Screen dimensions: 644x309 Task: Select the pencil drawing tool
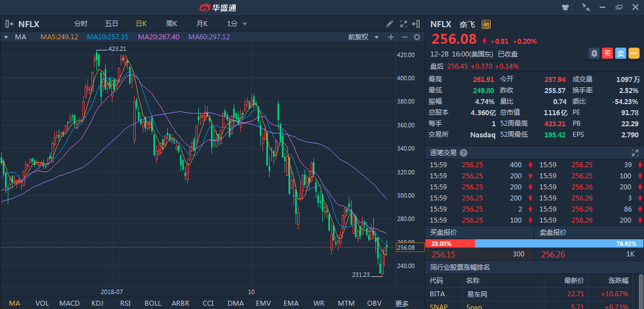tap(389, 24)
